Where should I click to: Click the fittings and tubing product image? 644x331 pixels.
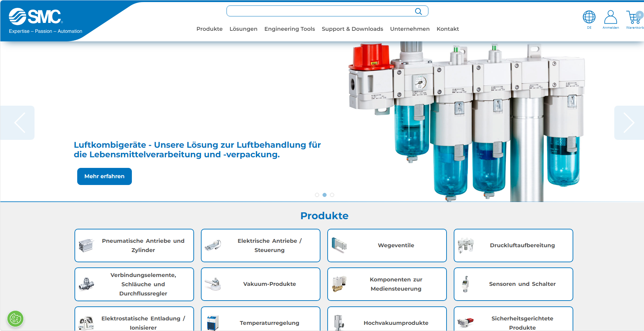[x=86, y=284]
